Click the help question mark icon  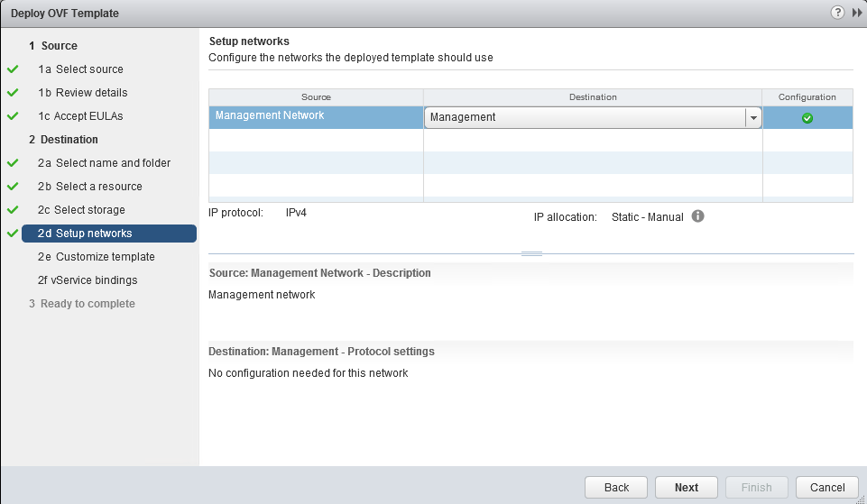click(x=838, y=13)
